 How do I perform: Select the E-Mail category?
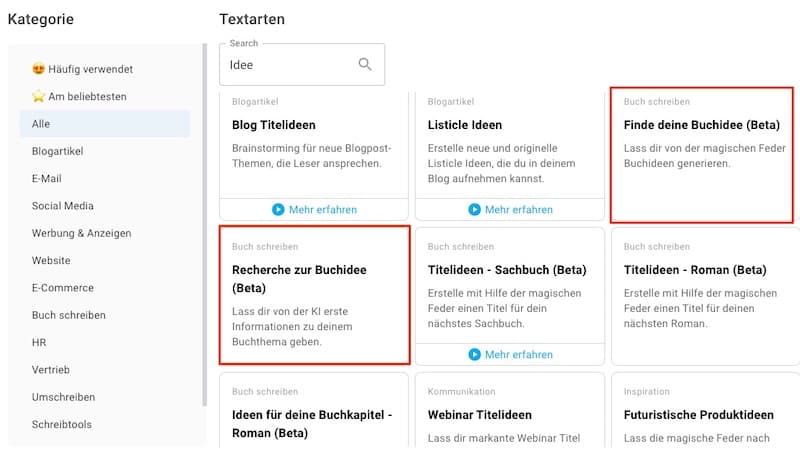click(47, 179)
